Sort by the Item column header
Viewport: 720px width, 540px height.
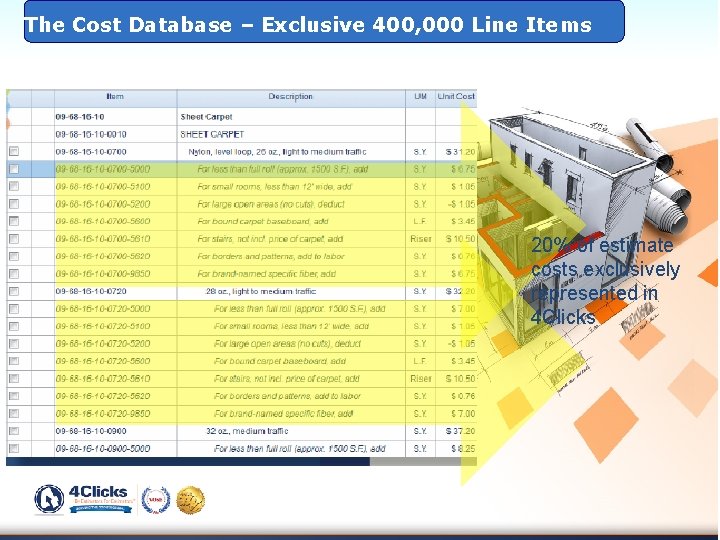click(x=115, y=96)
